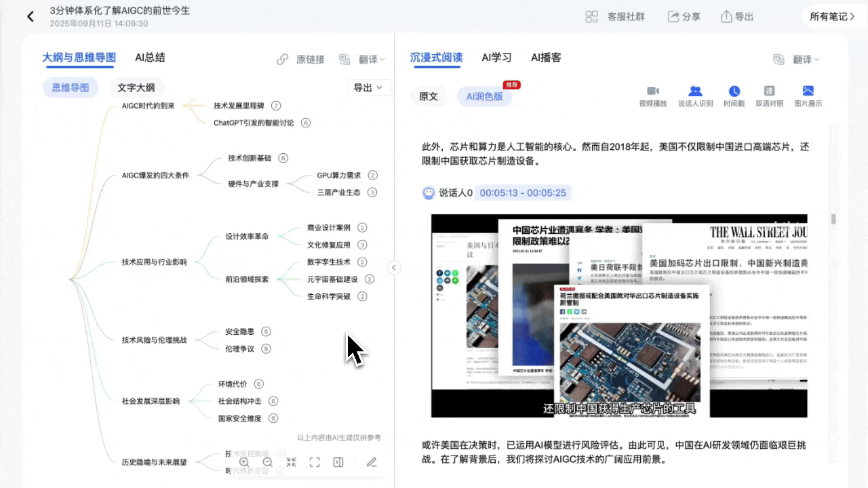The height and width of the screenshot is (488, 868).
Task: Click the fullscreen mind map icon
Action: [315, 462]
